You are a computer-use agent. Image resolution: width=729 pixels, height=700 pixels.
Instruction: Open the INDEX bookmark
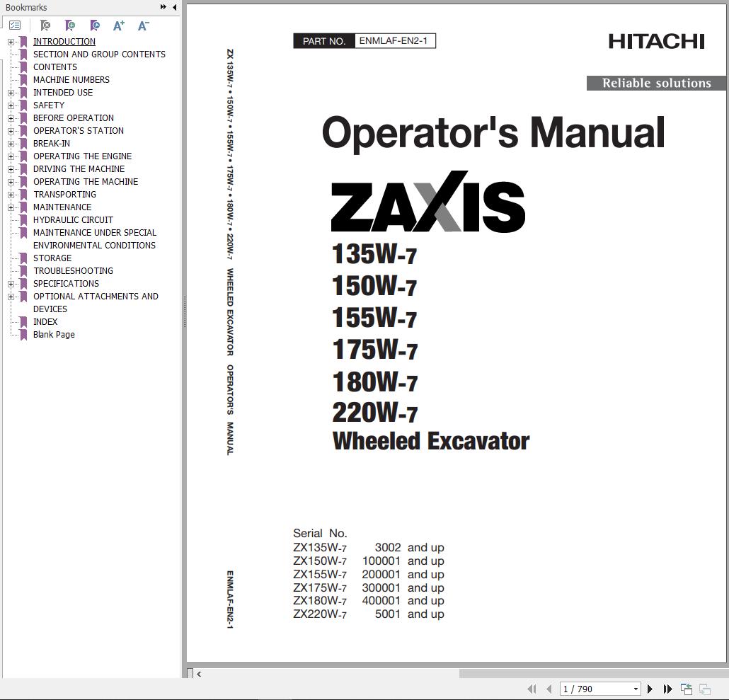tap(45, 321)
